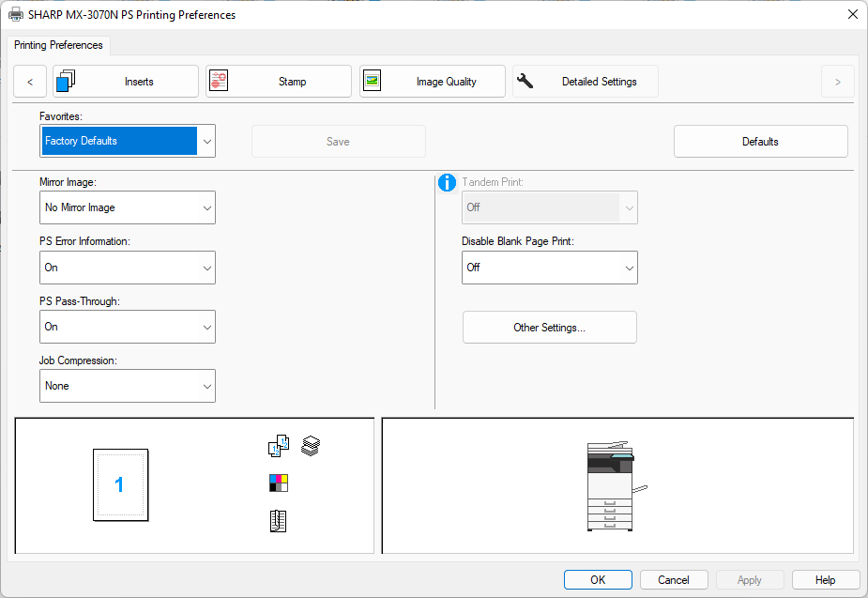The height and width of the screenshot is (598, 868).
Task: Open the Mirror Image dropdown
Action: click(x=129, y=207)
